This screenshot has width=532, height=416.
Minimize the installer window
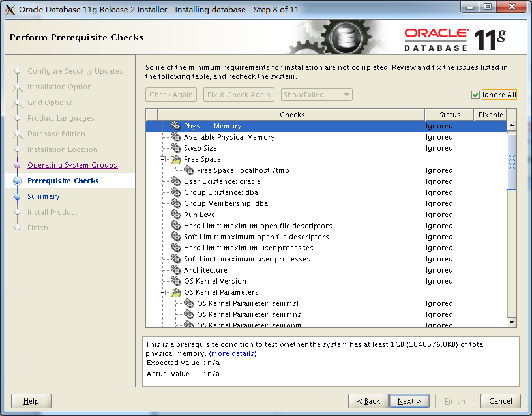(x=470, y=7)
